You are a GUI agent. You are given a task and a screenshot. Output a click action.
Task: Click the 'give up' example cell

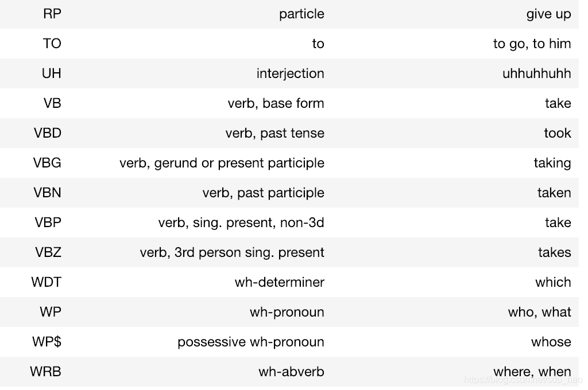[x=548, y=14]
